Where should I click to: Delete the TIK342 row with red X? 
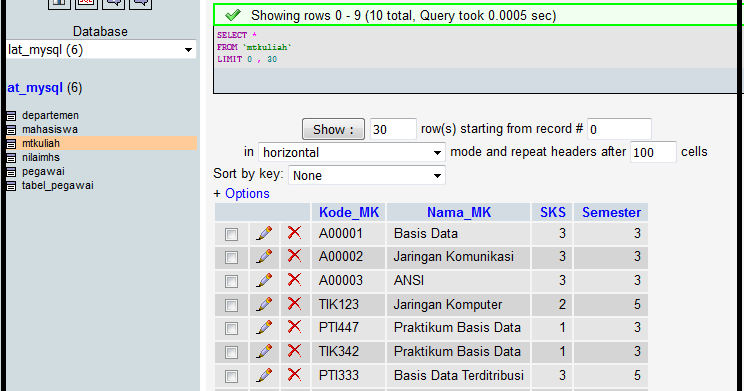(x=294, y=351)
